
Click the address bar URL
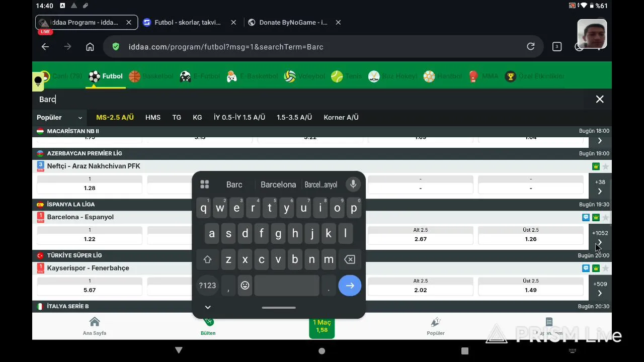pos(226,47)
